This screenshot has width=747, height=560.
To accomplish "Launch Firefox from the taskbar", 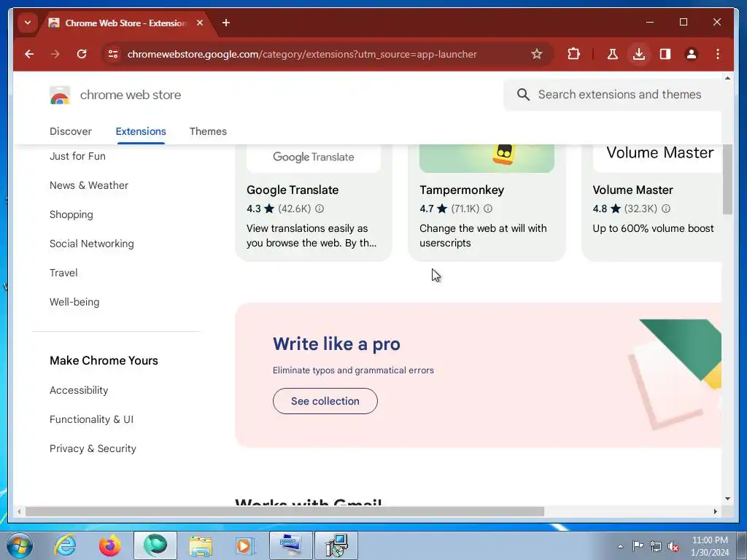I will [110, 545].
